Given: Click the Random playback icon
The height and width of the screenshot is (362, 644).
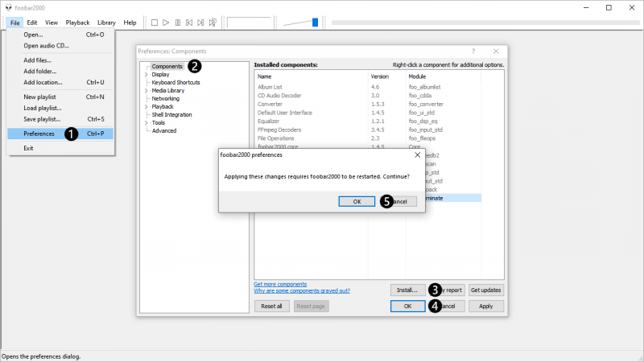Looking at the screenshot, I should tap(213, 23).
